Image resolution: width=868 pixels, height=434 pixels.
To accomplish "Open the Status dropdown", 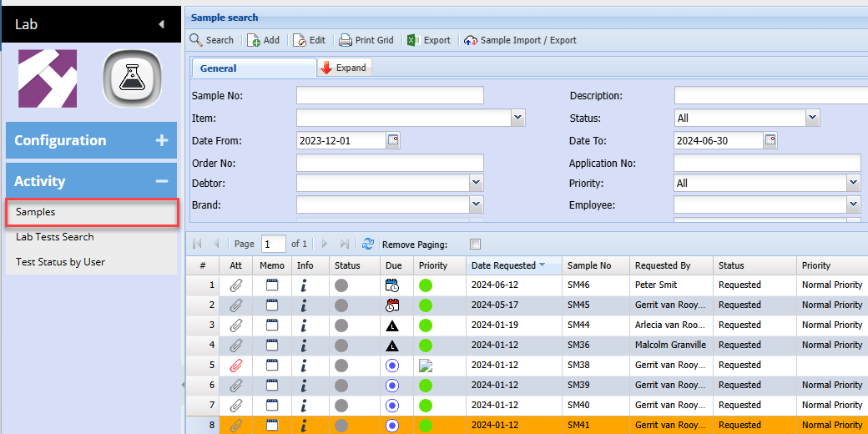I will tap(813, 119).
